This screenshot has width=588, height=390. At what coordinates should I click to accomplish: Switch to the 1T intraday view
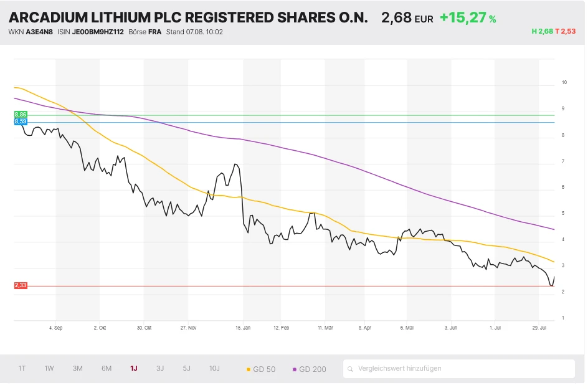pos(22,368)
